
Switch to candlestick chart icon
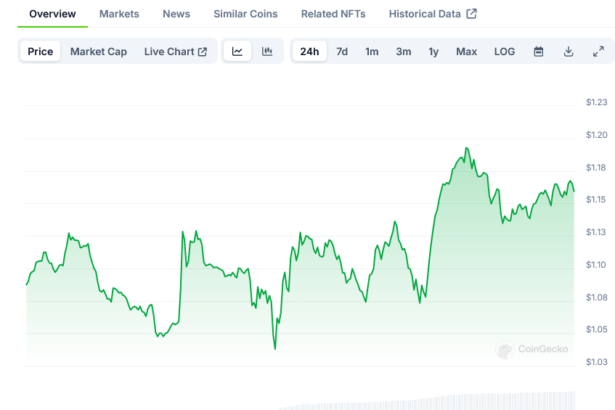[x=267, y=52]
